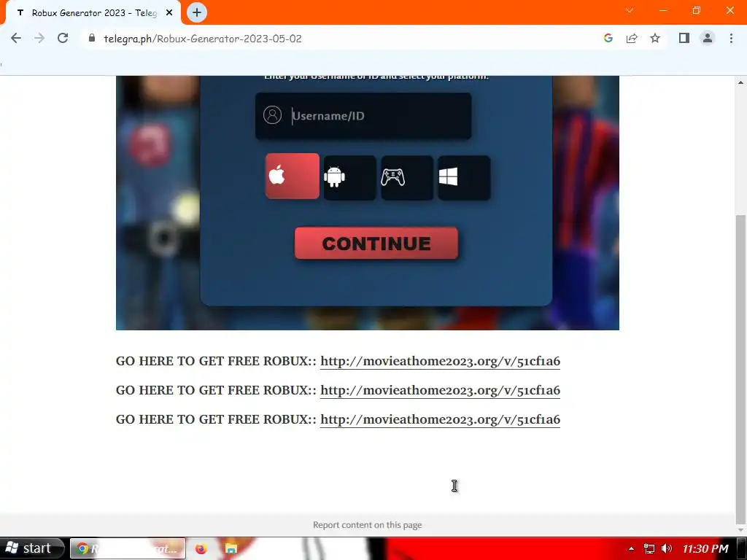Open the Windows start button
Image resolution: width=747 pixels, height=560 pixels.
[31, 548]
